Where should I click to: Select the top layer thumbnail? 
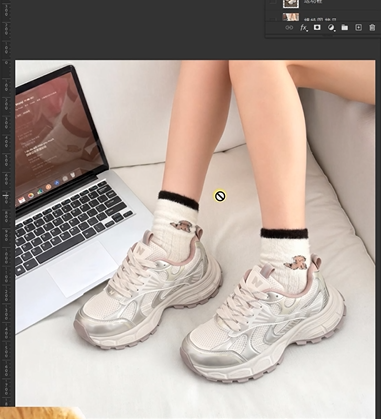pyautogui.click(x=291, y=4)
